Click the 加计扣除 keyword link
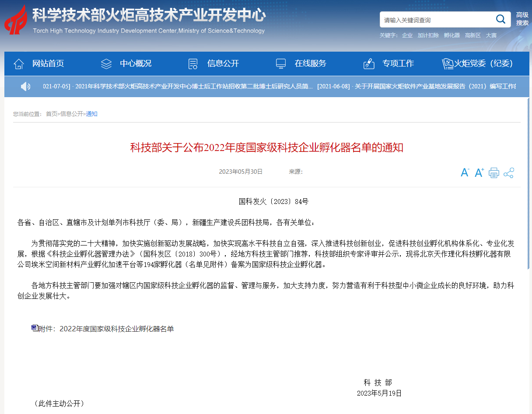The height and width of the screenshot is (414, 532). [428, 35]
